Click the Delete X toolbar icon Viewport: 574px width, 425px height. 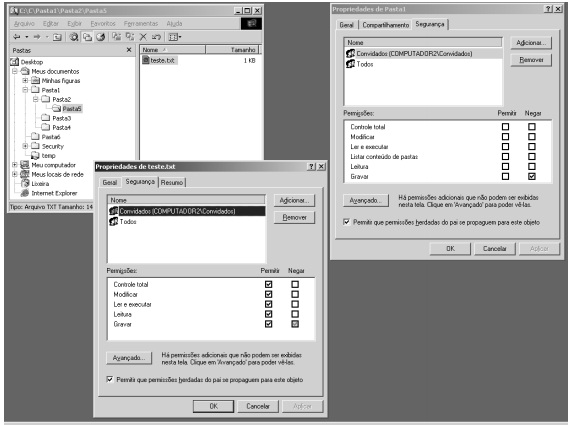pyautogui.click(x=143, y=37)
